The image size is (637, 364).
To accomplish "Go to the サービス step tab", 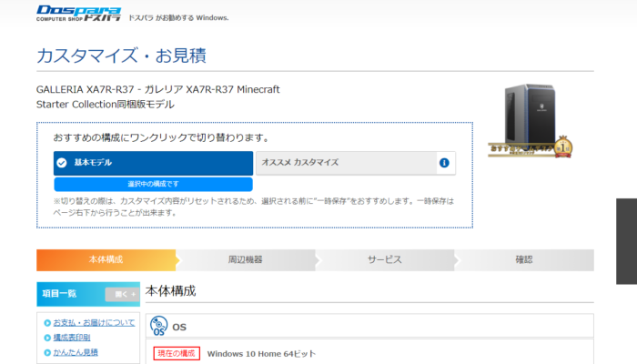I will 385,260.
